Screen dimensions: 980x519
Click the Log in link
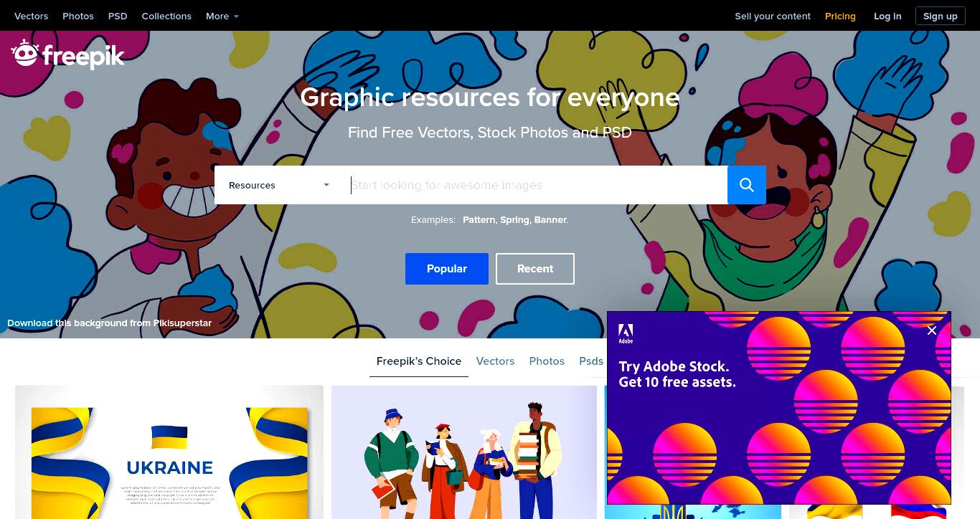coord(887,16)
